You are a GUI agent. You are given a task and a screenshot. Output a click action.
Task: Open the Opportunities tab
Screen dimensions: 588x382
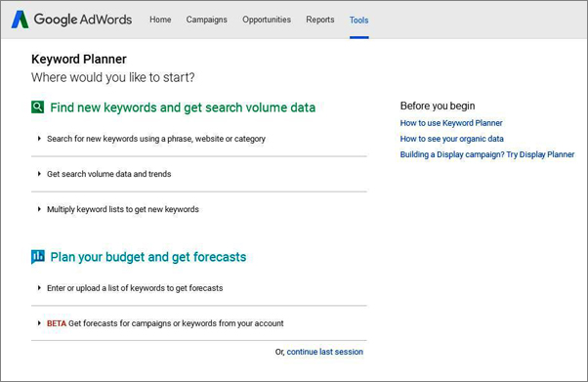coord(267,20)
